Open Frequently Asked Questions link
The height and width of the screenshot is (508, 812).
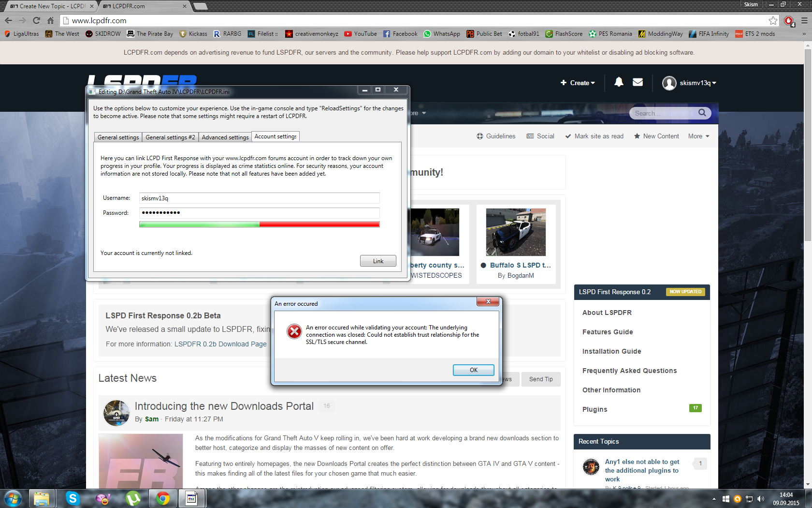630,371
